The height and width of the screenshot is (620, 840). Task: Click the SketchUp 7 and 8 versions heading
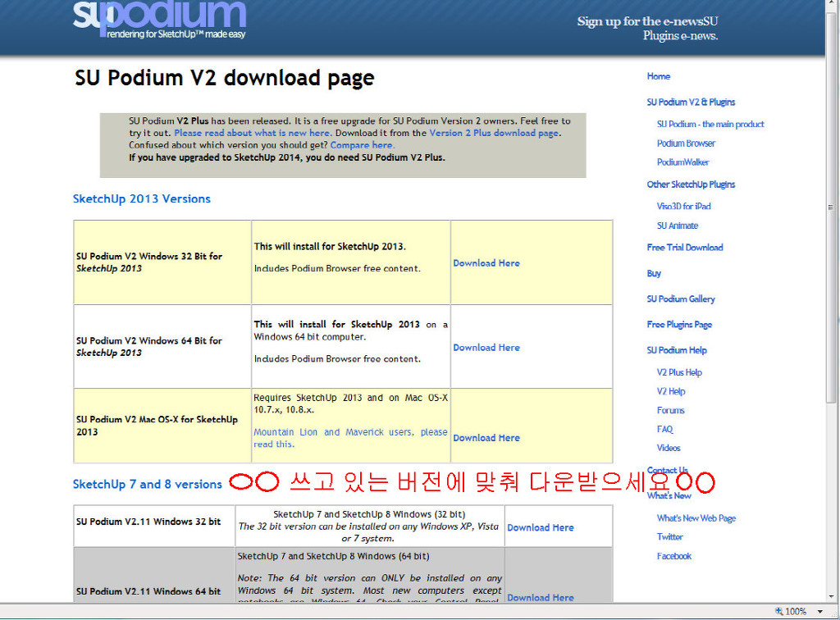[148, 484]
